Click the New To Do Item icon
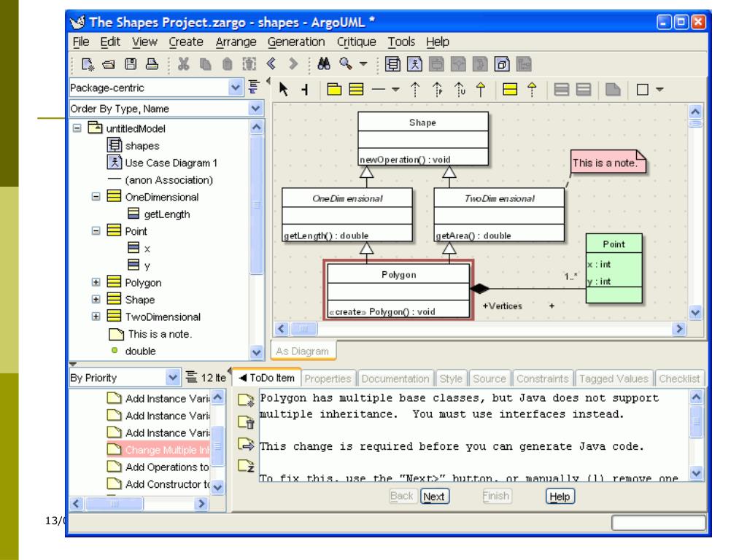Viewport: 747px width, 560px height. 247,400
